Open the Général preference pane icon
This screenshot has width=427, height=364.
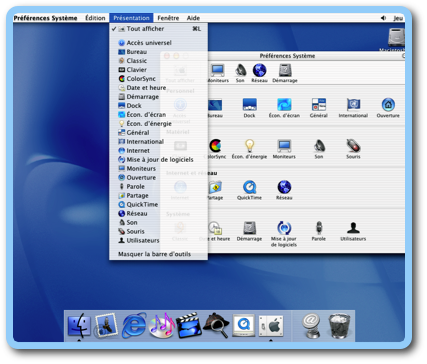(319, 105)
